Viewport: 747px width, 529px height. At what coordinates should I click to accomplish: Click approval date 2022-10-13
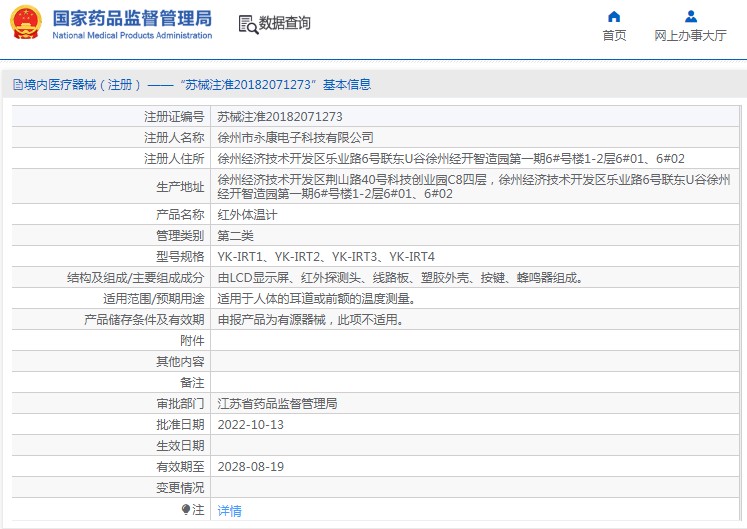coord(251,425)
